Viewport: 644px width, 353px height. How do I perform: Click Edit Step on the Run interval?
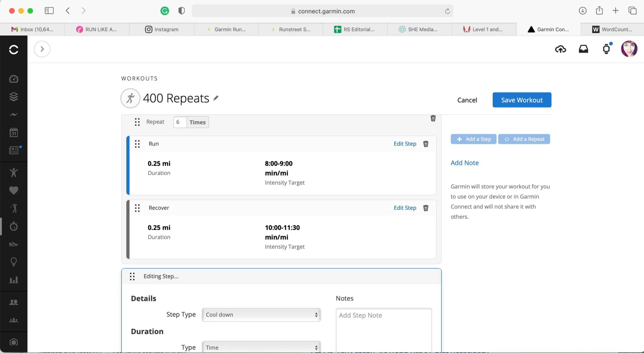point(405,143)
